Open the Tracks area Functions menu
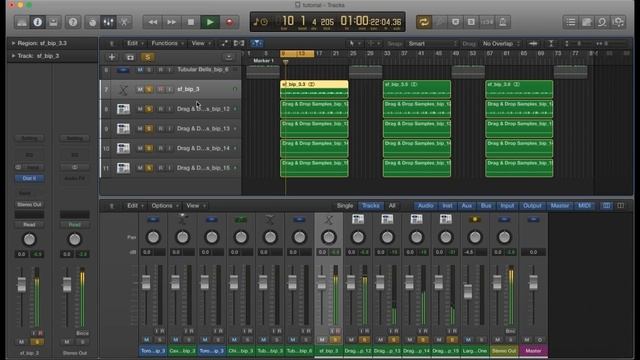The height and width of the screenshot is (360, 640). (167, 43)
